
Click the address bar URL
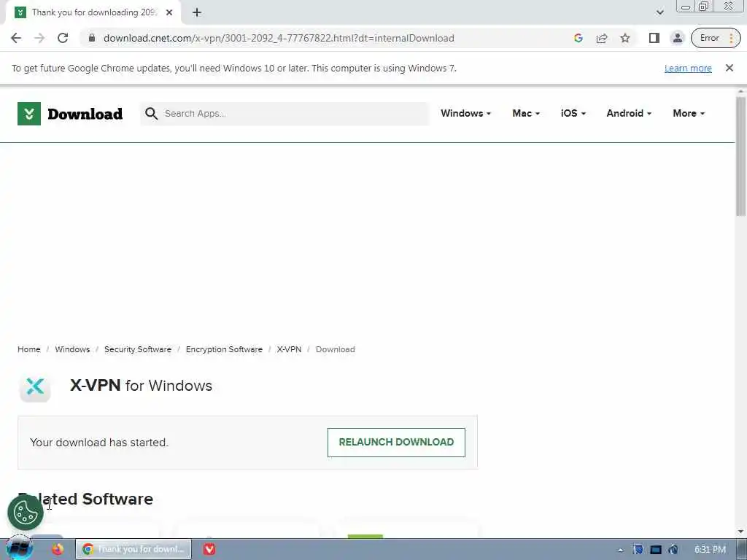coord(279,38)
